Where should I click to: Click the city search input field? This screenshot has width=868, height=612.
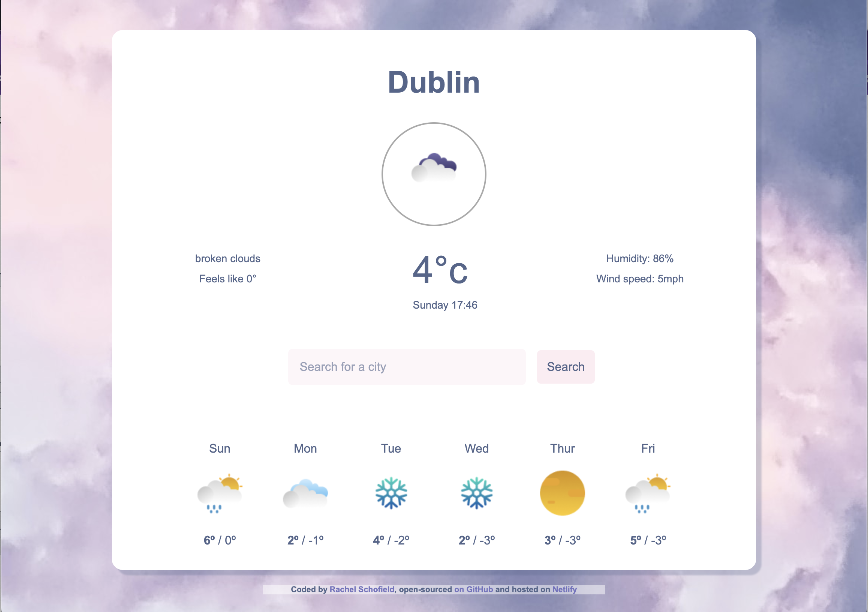pyautogui.click(x=407, y=367)
